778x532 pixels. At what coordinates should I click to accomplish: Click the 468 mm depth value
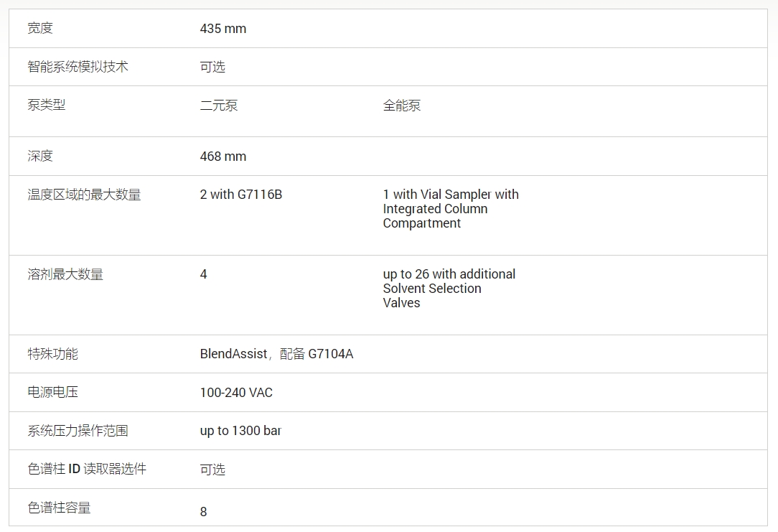point(222,157)
